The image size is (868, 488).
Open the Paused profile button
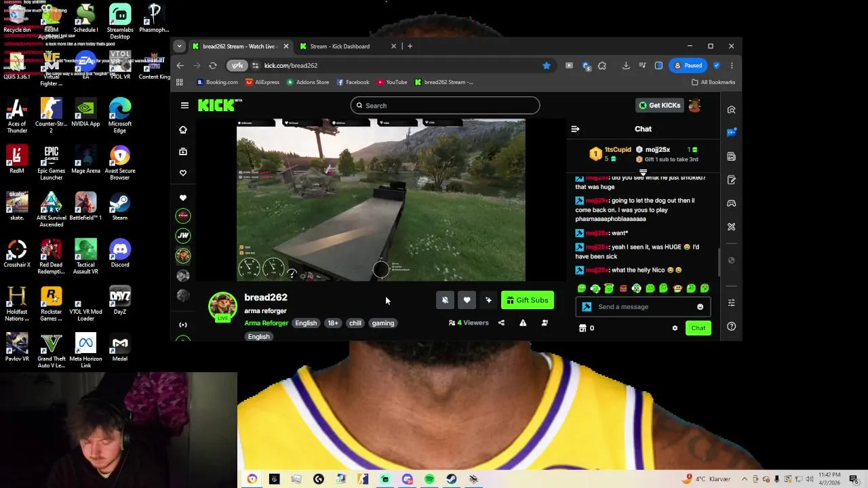tap(688, 66)
